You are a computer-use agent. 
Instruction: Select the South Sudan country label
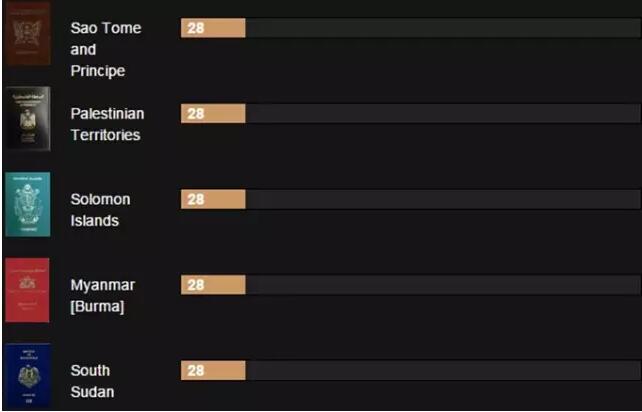92,381
